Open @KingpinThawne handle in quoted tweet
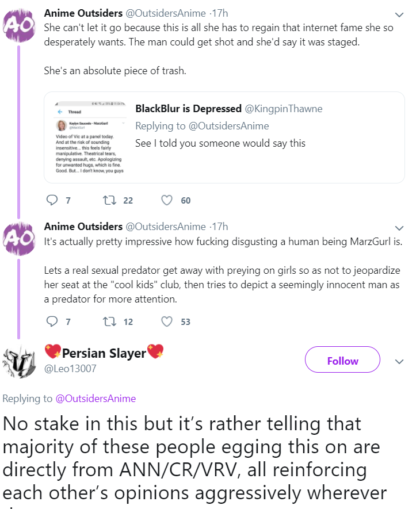The width and height of the screenshot is (420, 509). (283, 109)
